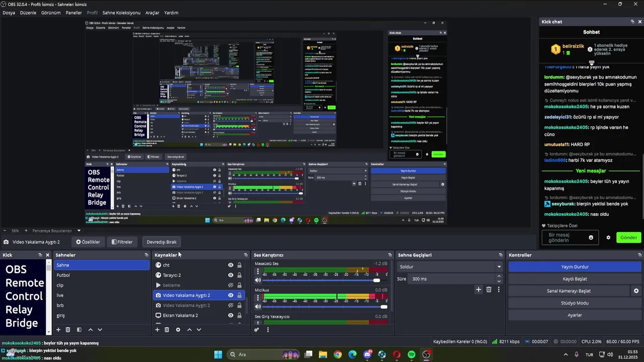Open Spotify from the Windows taskbar
Screen dimensions: 644x362
[x=412, y=354]
